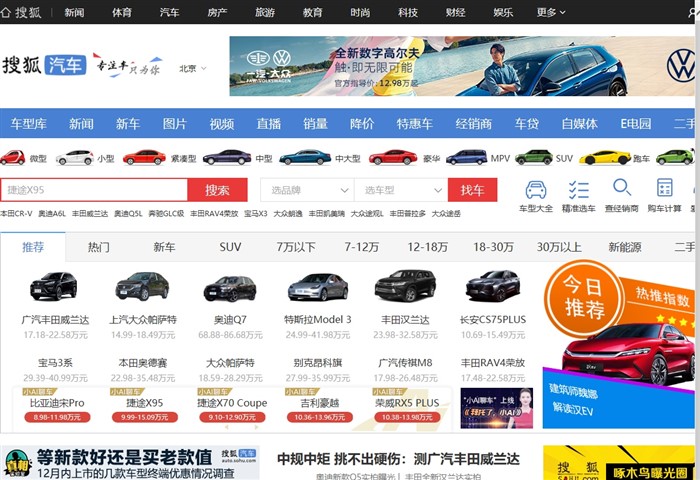The width and height of the screenshot is (700, 480).
Task: Open 上汽大众帕萨特 car thumbnail
Action: coord(142,286)
